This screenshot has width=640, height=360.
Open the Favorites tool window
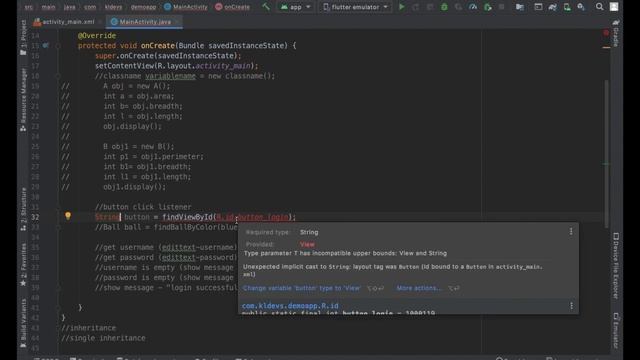pyautogui.click(x=23, y=264)
